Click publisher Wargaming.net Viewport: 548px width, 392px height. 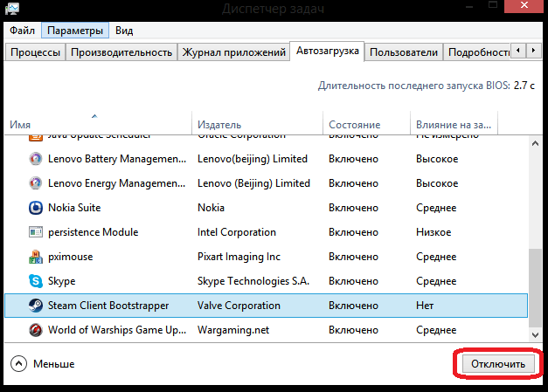coord(233,330)
